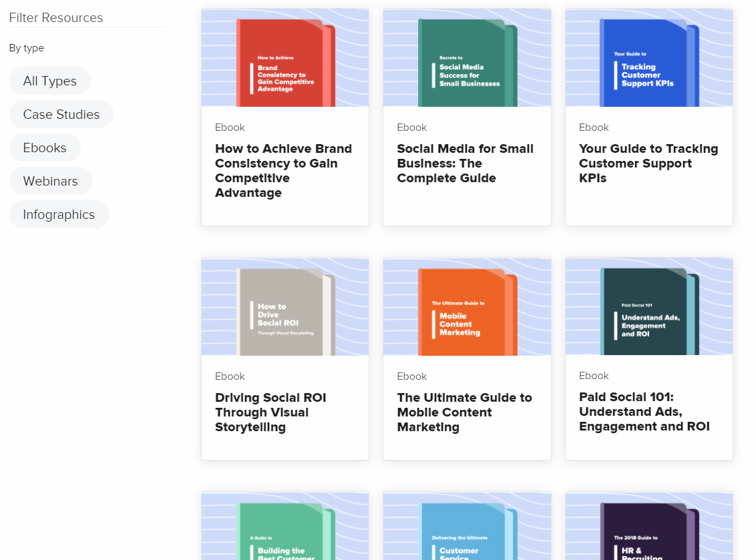Select the All Types filter
756x560 pixels.
pyautogui.click(x=50, y=81)
